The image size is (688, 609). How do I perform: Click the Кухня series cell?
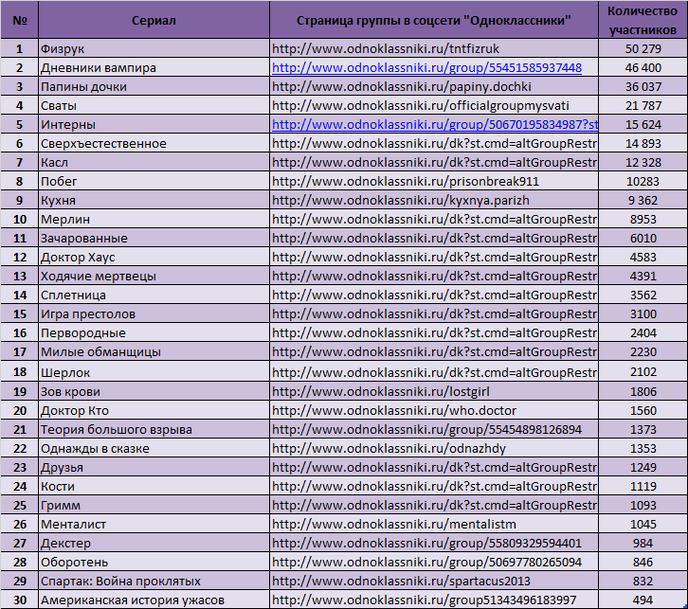click(154, 200)
